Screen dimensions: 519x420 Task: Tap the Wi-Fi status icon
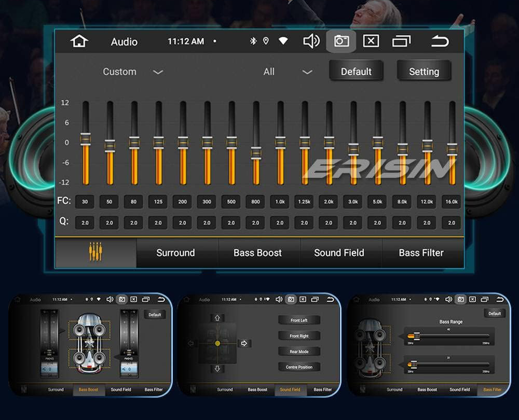pos(283,41)
